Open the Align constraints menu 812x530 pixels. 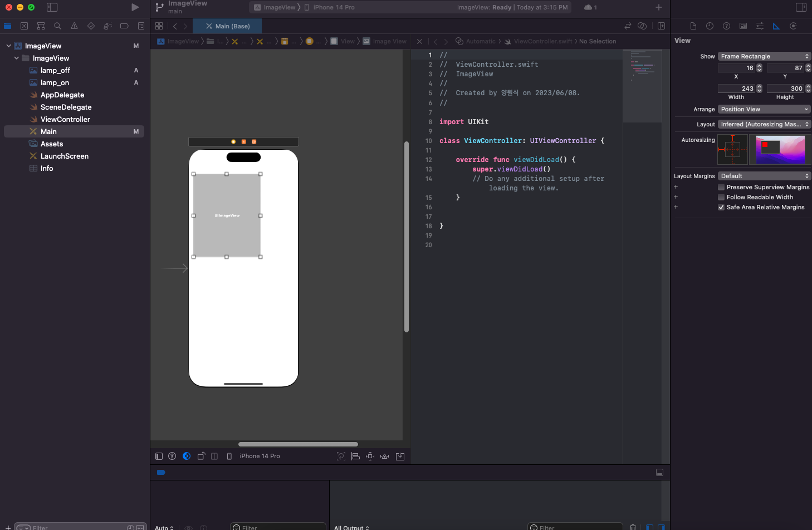coord(355,456)
